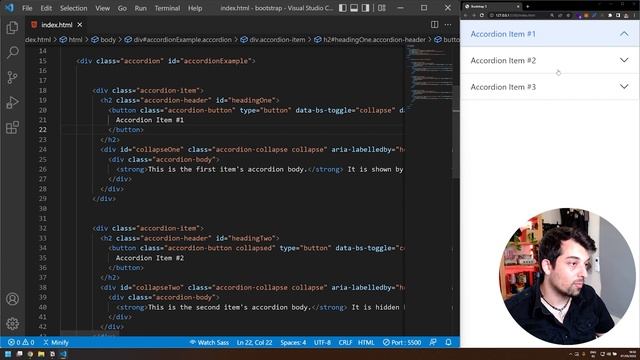Open editor More Actions ellipsis

[448, 24]
